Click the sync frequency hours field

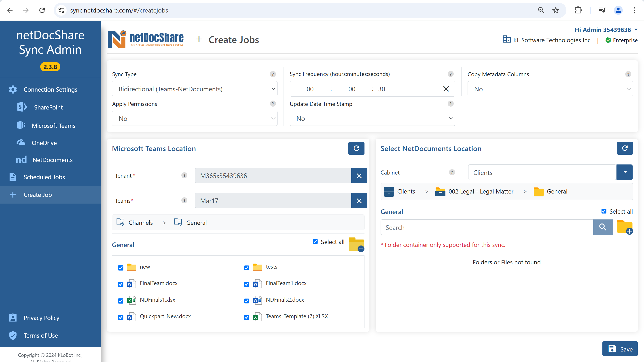tap(310, 89)
